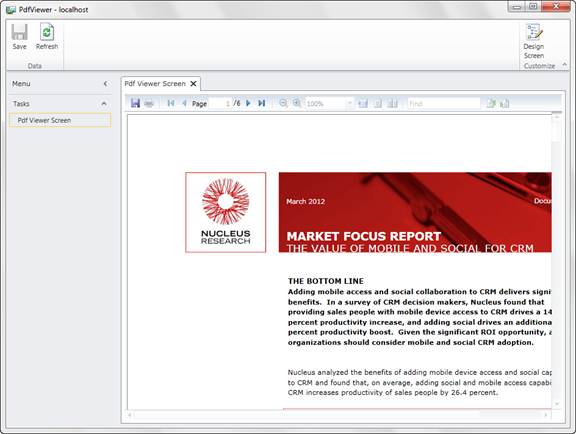This screenshot has width=576, height=434.
Task: Click the single page view icon
Action: (x=378, y=104)
